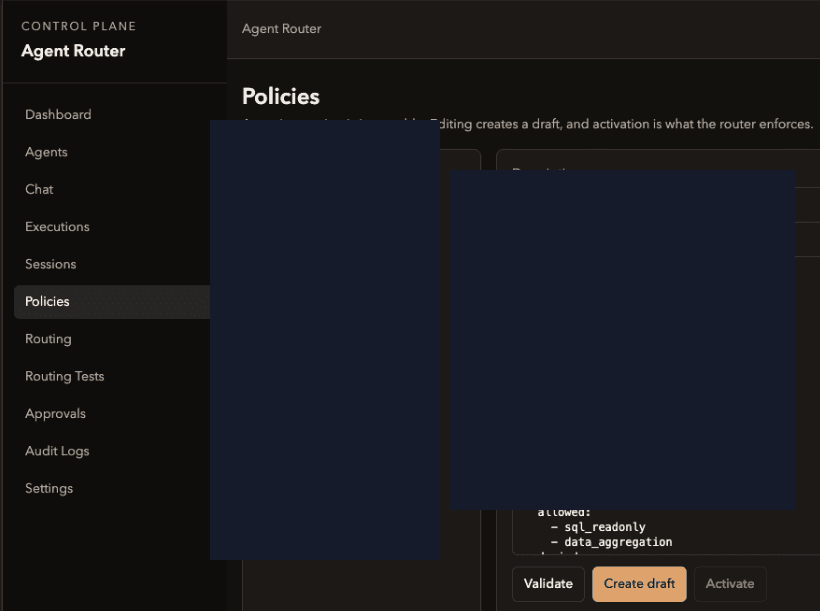
Task: Open the Chat section
Action: click(x=39, y=189)
